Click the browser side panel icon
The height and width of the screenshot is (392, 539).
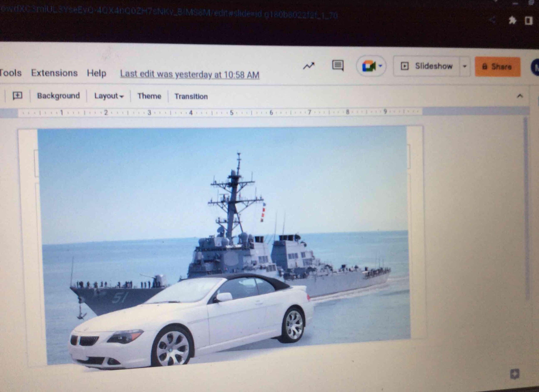pyautogui.click(x=529, y=21)
